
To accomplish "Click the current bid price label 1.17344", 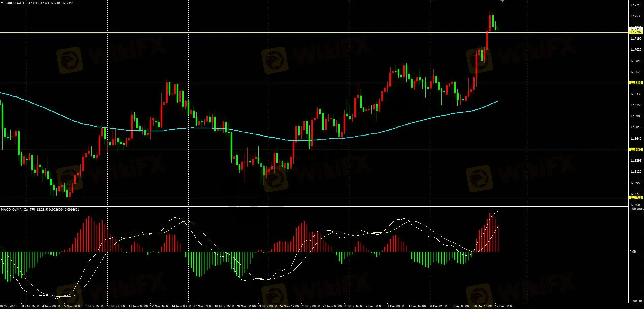I will click(x=636, y=29).
